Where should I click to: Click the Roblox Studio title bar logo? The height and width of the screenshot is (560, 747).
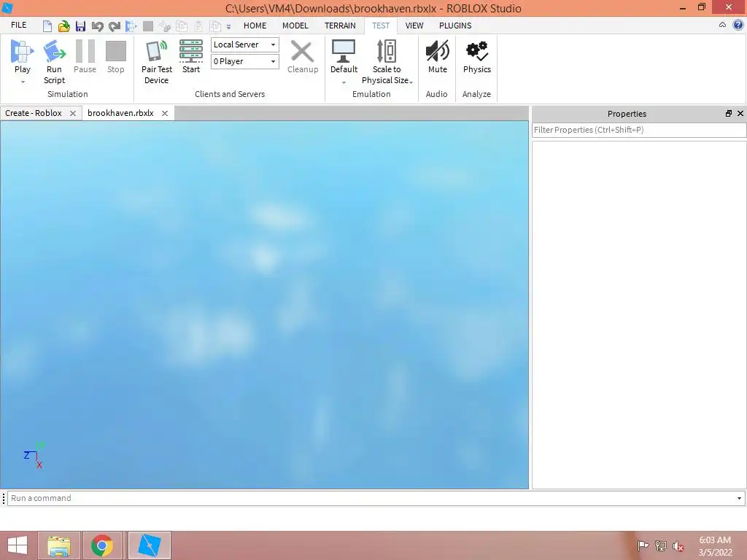click(7, 8)
